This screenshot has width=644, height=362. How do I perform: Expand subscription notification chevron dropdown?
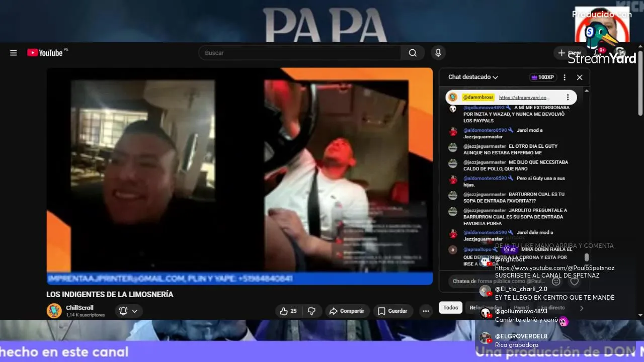[135, 311]
